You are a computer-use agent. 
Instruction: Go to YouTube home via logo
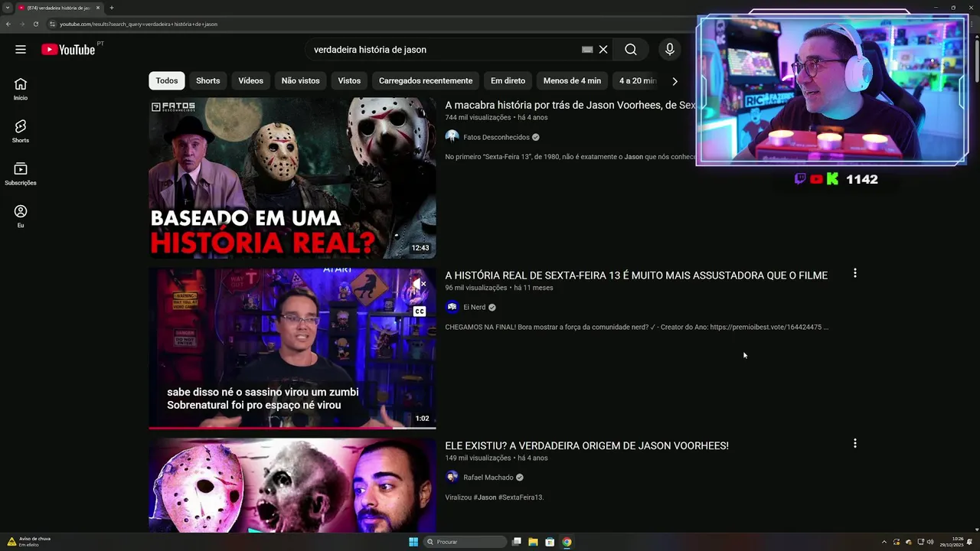[x=69, y=50]
